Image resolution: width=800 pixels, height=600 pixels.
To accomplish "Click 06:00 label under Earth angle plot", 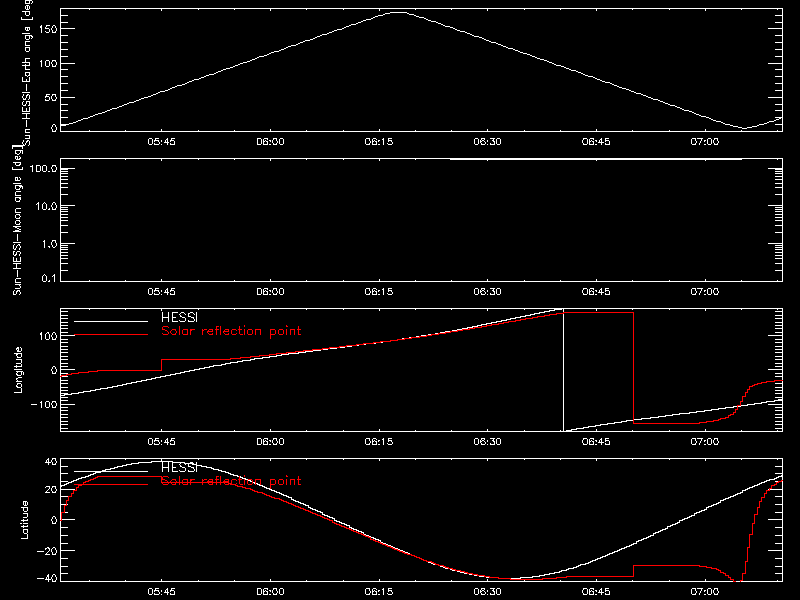I will point(270,142).
